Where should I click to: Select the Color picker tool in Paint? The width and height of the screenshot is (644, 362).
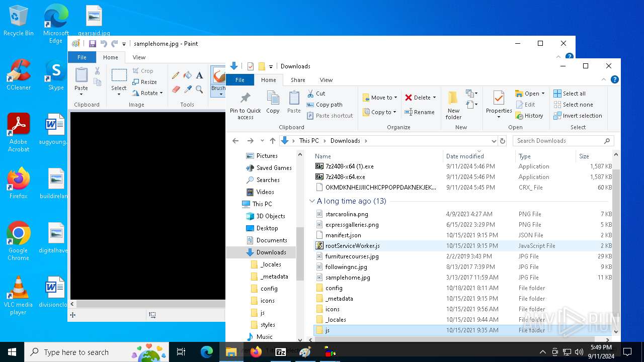188,89
